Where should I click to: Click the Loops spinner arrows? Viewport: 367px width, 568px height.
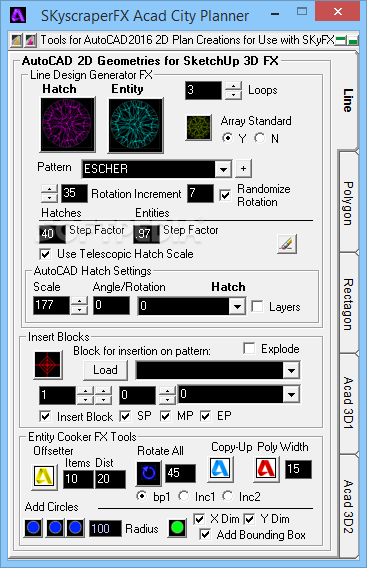[x=233, y=91]
